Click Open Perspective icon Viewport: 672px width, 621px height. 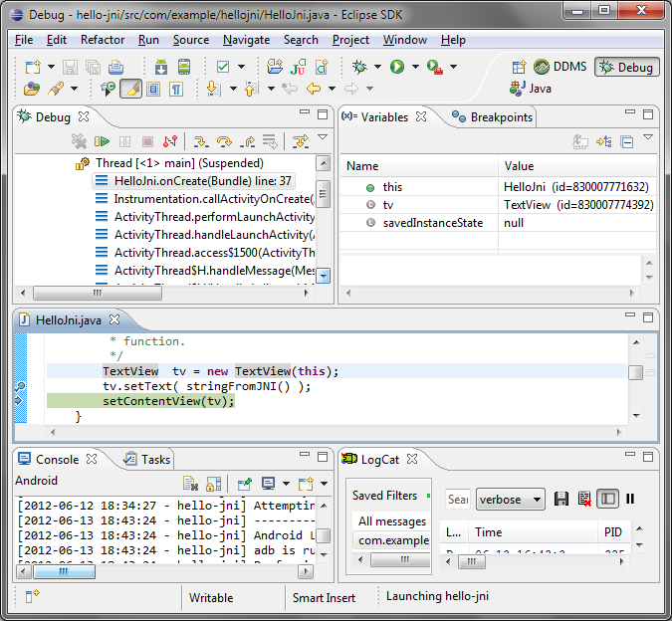[519, 67]
